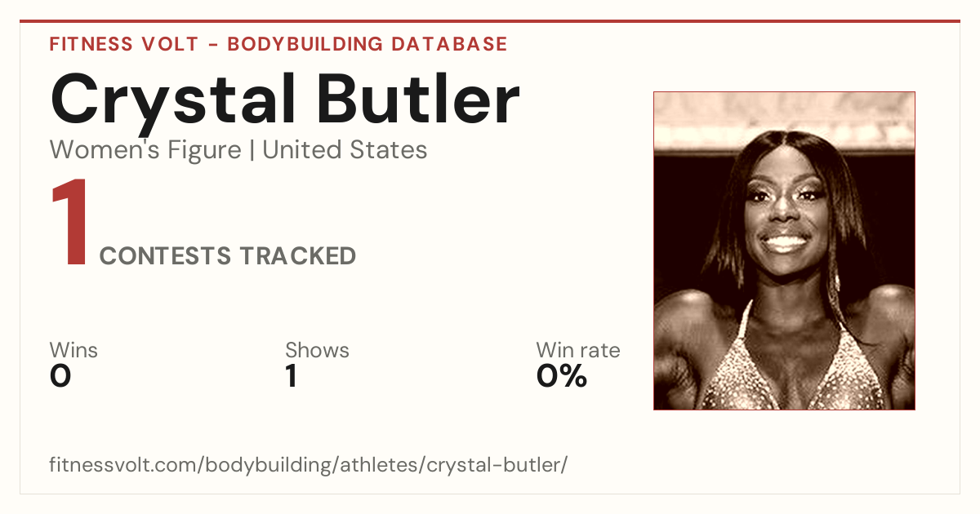
Task: Click the Win rate label
Action: tap(578, 350)
